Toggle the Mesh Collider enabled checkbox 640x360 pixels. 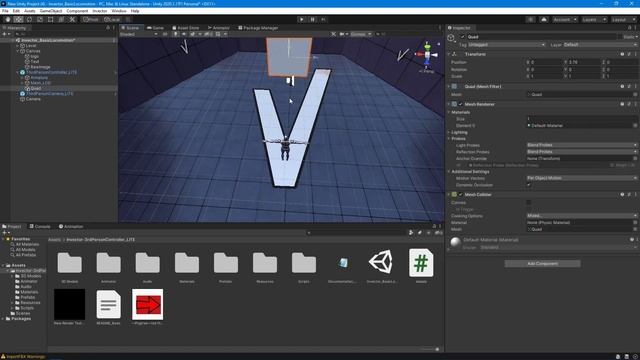point(461,194)
